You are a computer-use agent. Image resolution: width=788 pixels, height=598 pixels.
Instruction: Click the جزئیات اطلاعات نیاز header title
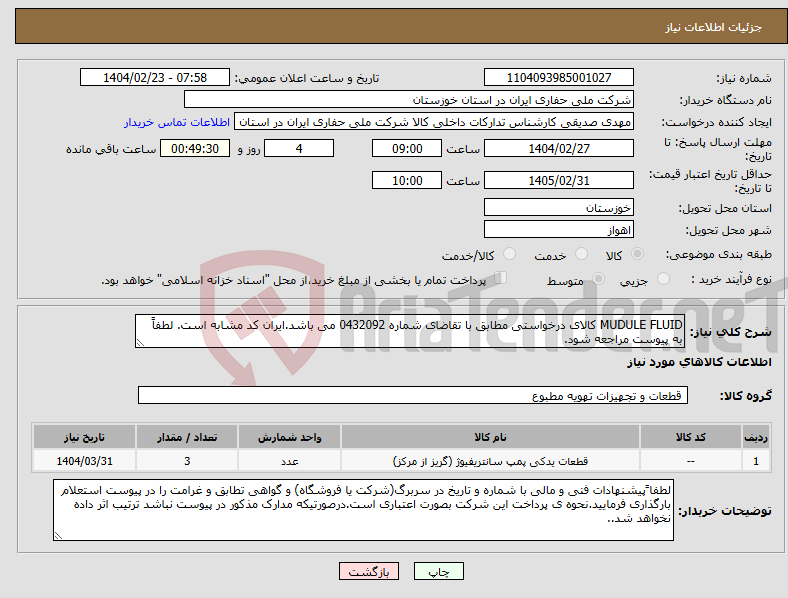click(714, 27)
